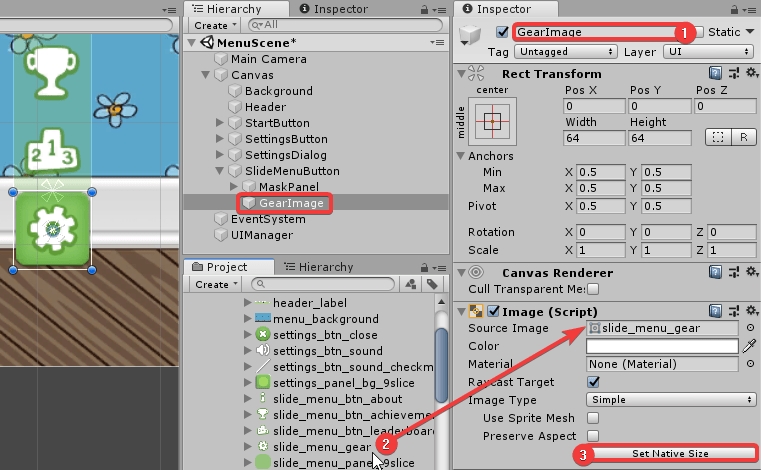Click the white Color swatch field
Viewport: 761px width, 470px height.
(662, 346)
